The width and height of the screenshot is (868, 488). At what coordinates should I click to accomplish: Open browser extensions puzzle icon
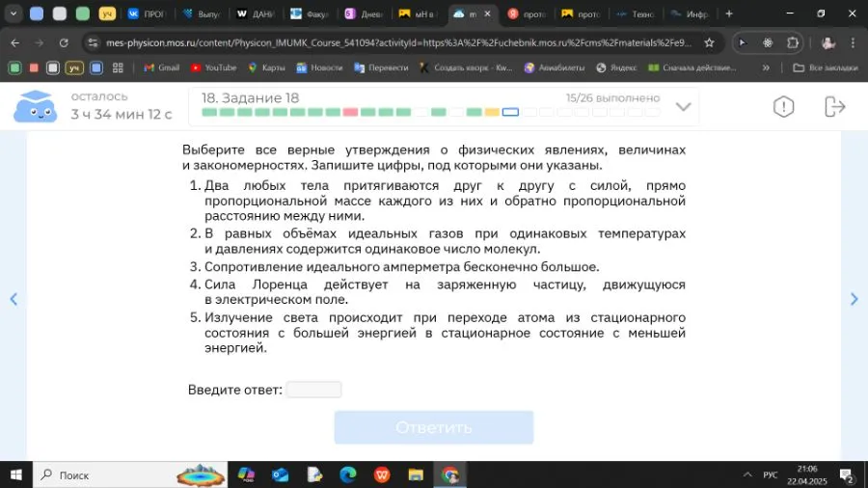point(793,43)
